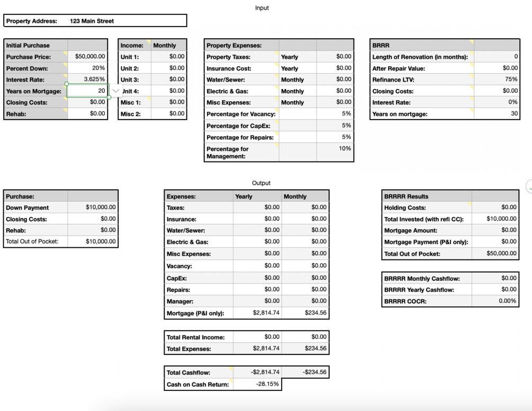Select the Percent Down cell 20%

[87, 68]
